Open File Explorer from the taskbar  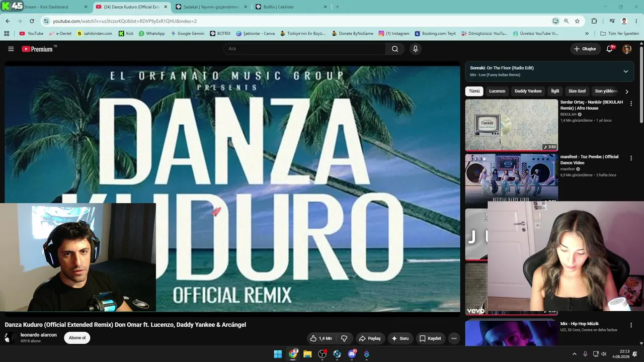[307, 354]
